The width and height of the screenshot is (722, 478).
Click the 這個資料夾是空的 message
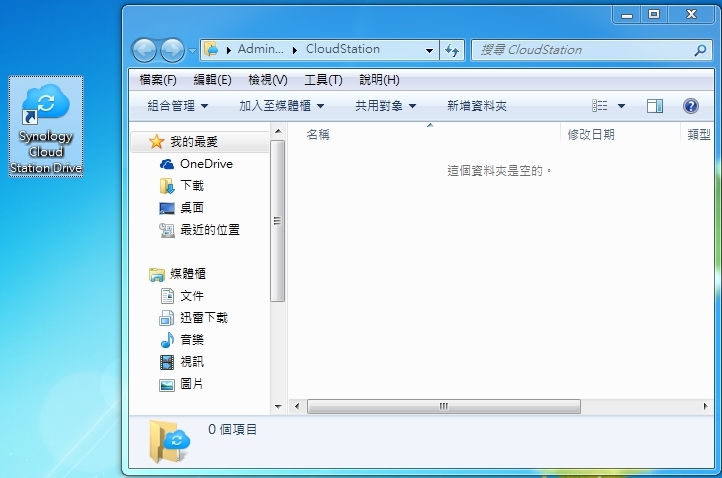499,171
